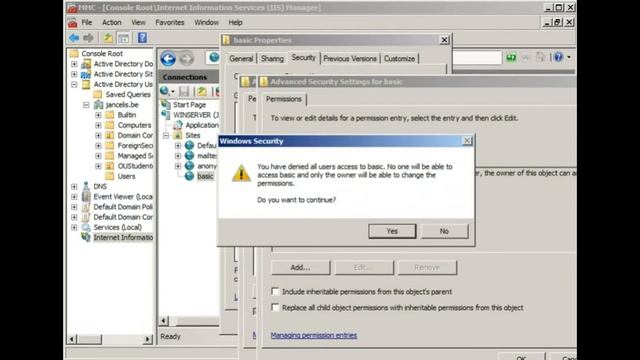Open the Help menu
The image size is (640, 360).
click(235, 22)
